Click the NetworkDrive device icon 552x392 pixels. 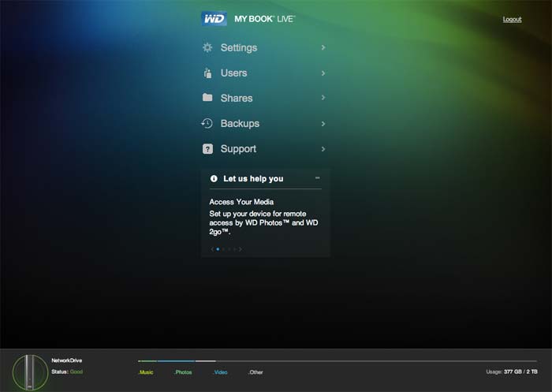(x=30, y=371)
